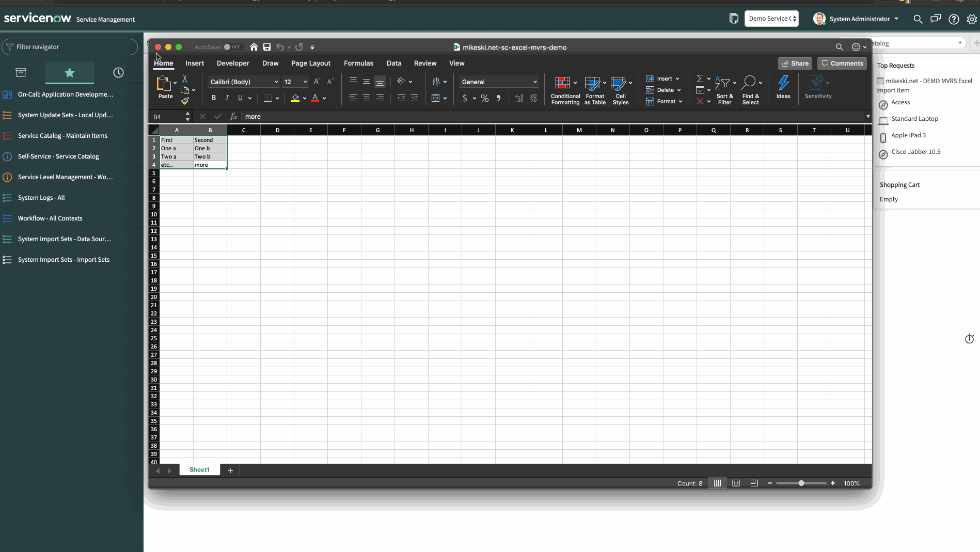Screen dimensions: 980x552
Task: Toggle the AutoSave switch
Action: point(232,46)
